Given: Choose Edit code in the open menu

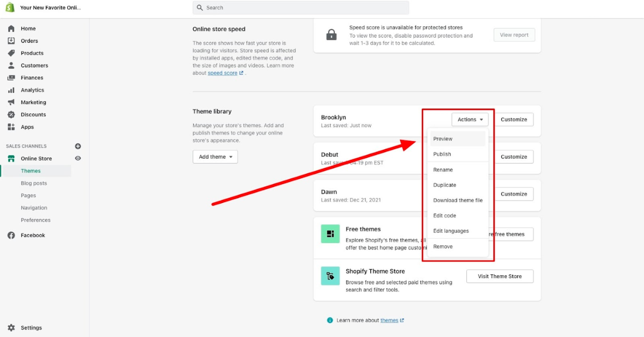Looking at the screenshot, I should point(444,215).
